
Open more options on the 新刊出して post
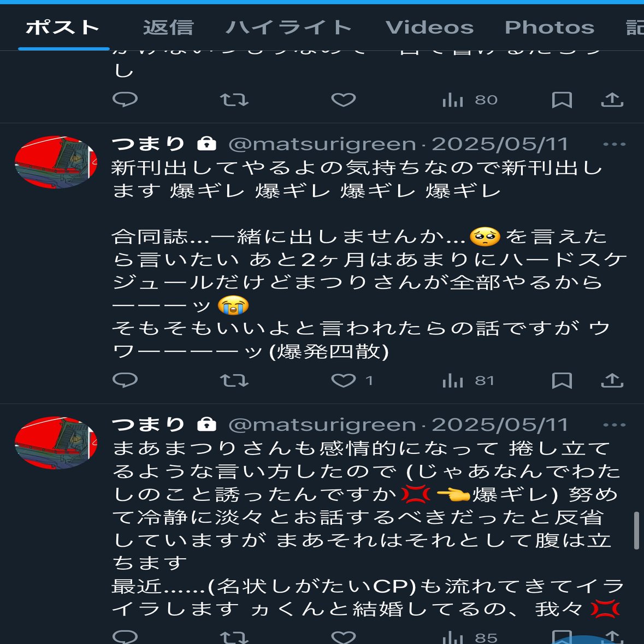point(614,144)
